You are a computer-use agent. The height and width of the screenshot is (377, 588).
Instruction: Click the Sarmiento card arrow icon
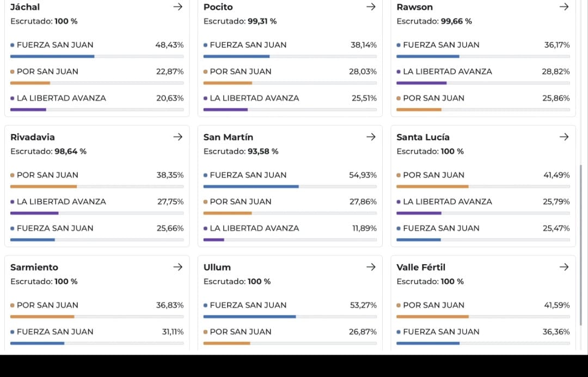(177, 267)
